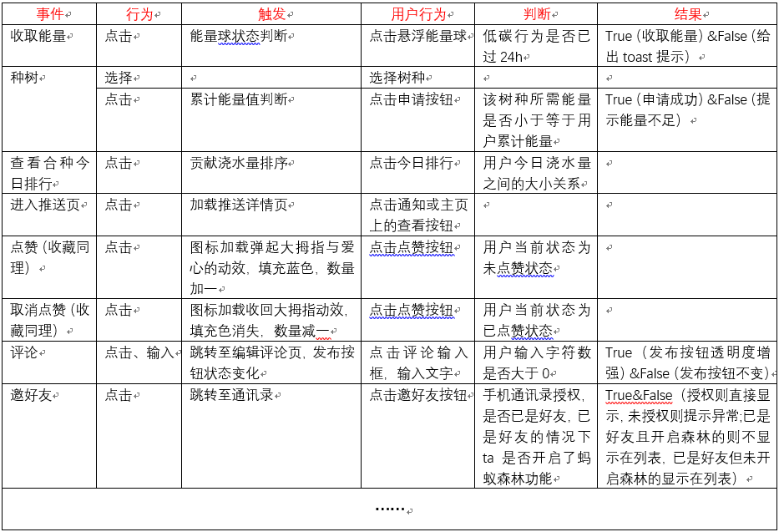Click the 点击今日排行 cell
The height and width of the screenshot is (532, 779).
click(411, 163)
